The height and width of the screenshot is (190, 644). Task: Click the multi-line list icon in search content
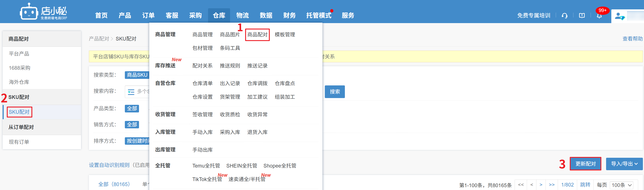click(131, 92)
